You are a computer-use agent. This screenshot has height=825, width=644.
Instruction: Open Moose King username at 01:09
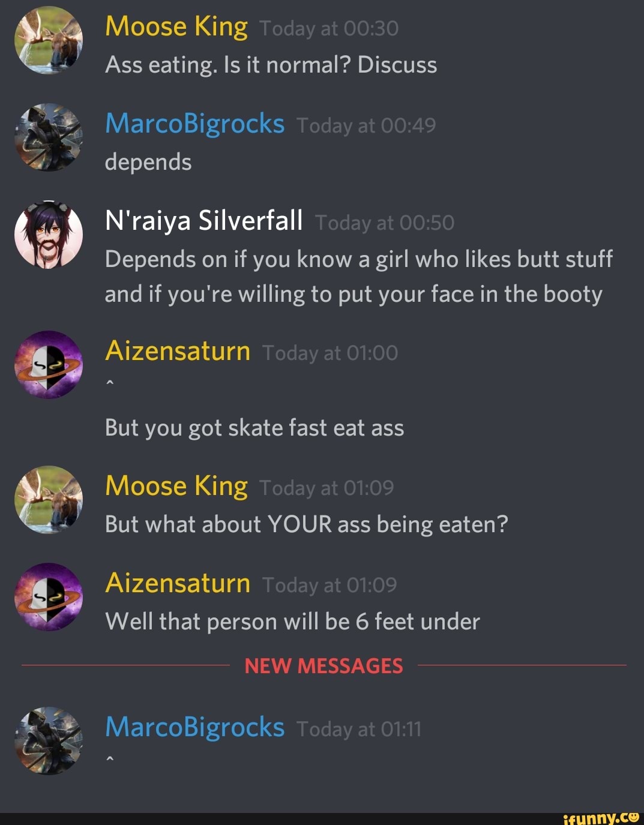click(x=176, y=486)
